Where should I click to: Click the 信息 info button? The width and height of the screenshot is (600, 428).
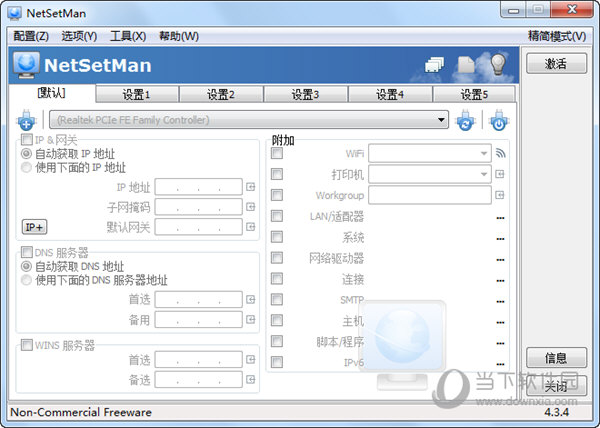[x=556, y=358]
